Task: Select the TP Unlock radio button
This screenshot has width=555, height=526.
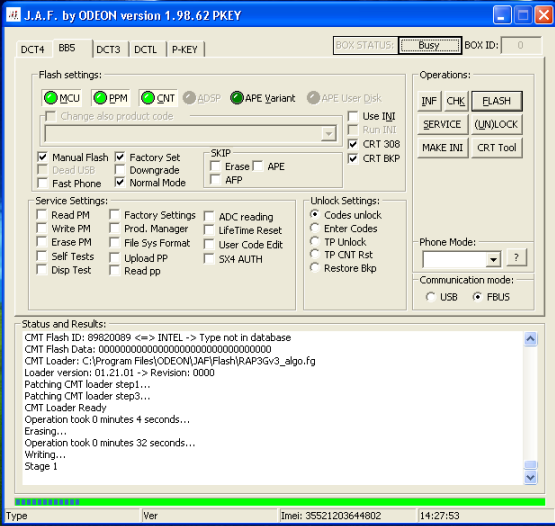Action: pyautogui.click(x=315, y=241)
